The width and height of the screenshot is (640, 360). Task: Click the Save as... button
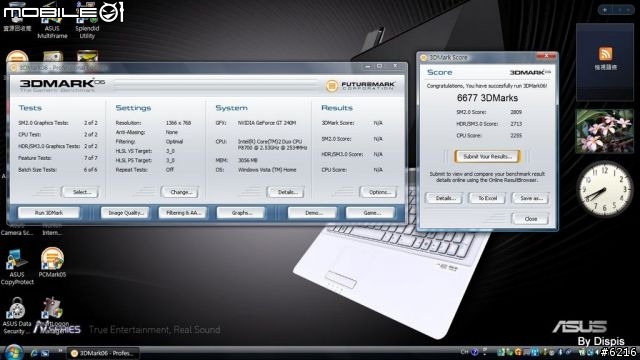pyautogui.click(x=531, y=198)
